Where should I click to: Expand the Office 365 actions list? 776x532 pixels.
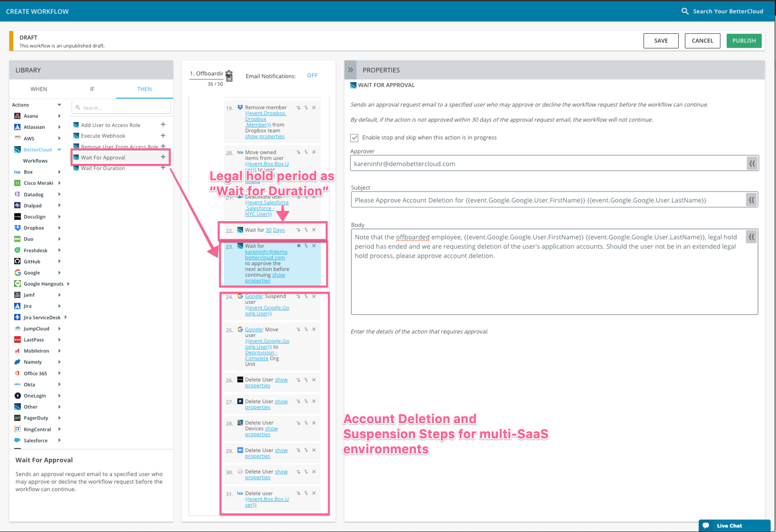coord(60,373)
